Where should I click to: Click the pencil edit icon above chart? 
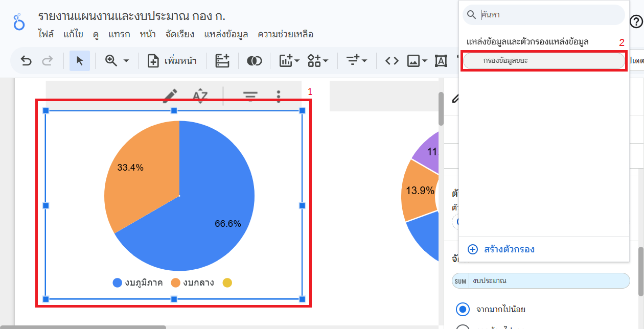tap(170, 95)
